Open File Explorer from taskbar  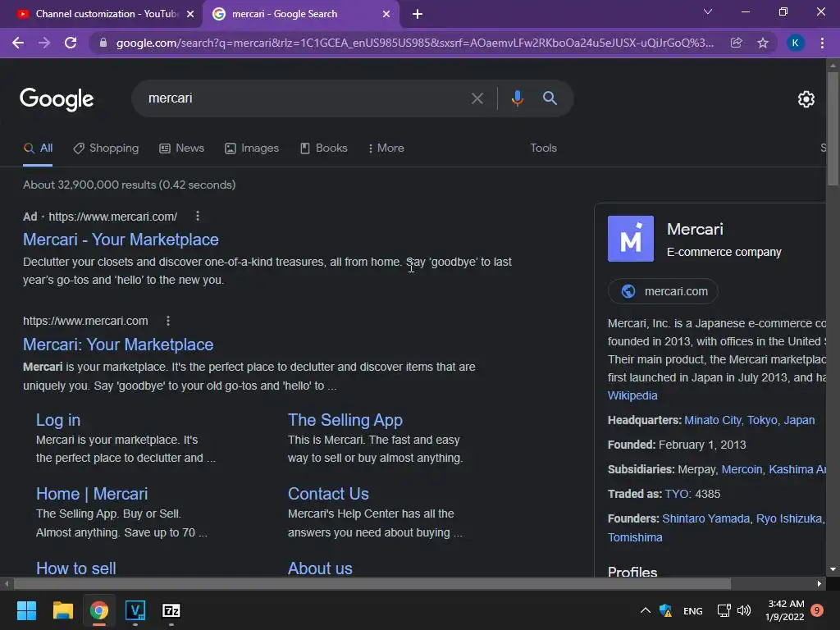(x=62, y=610)
